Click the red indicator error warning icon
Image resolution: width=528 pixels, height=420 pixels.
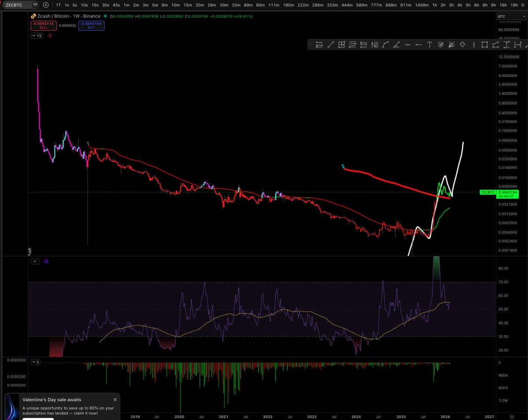tap(49, 36)
